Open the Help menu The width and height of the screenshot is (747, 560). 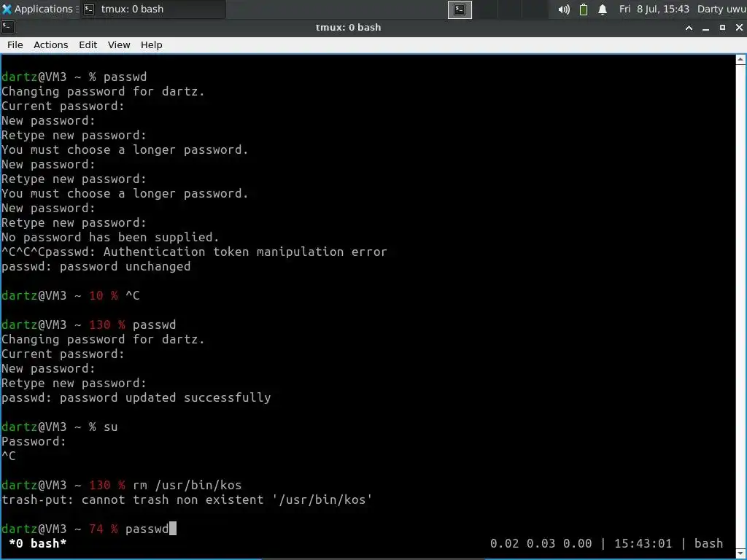[x=152, y=44]
